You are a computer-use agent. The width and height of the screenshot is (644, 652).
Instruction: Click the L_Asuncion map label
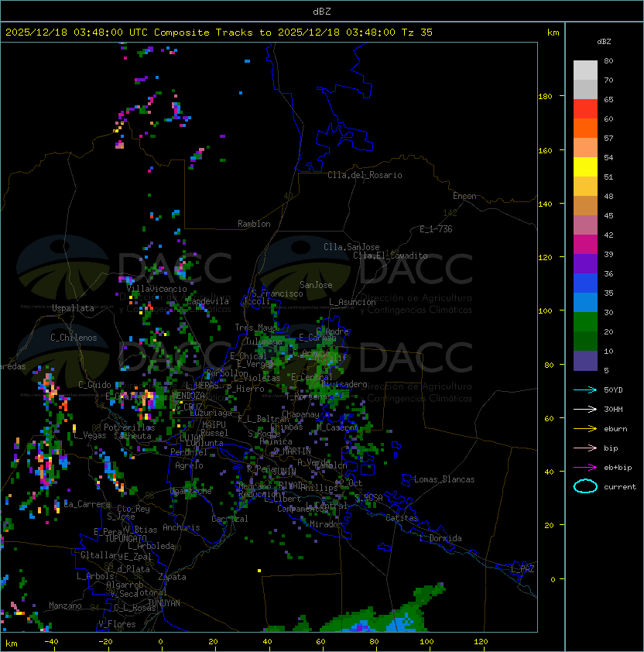click(x=352, y=302)
